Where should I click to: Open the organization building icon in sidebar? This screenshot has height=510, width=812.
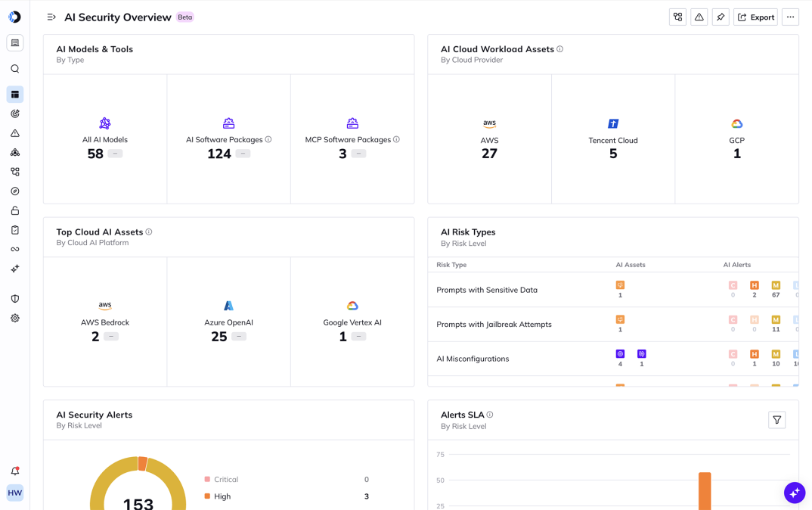pyautogui.click(x=15, y=43)
